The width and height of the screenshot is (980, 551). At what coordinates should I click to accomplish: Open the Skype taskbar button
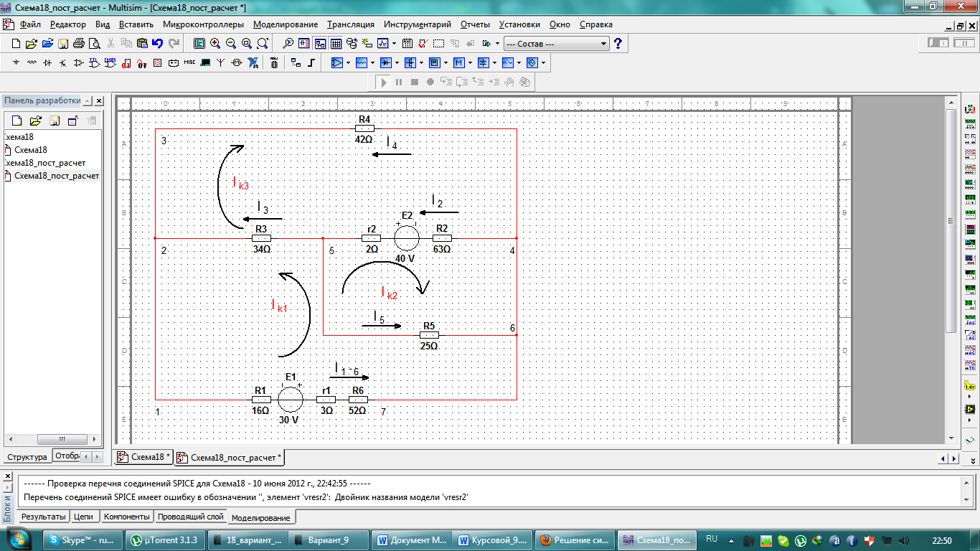81,540
